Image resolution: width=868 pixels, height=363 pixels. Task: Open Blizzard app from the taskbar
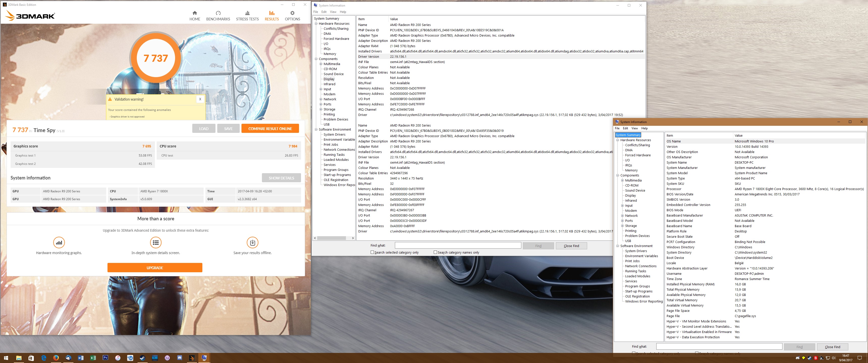[x=155, y=358]
